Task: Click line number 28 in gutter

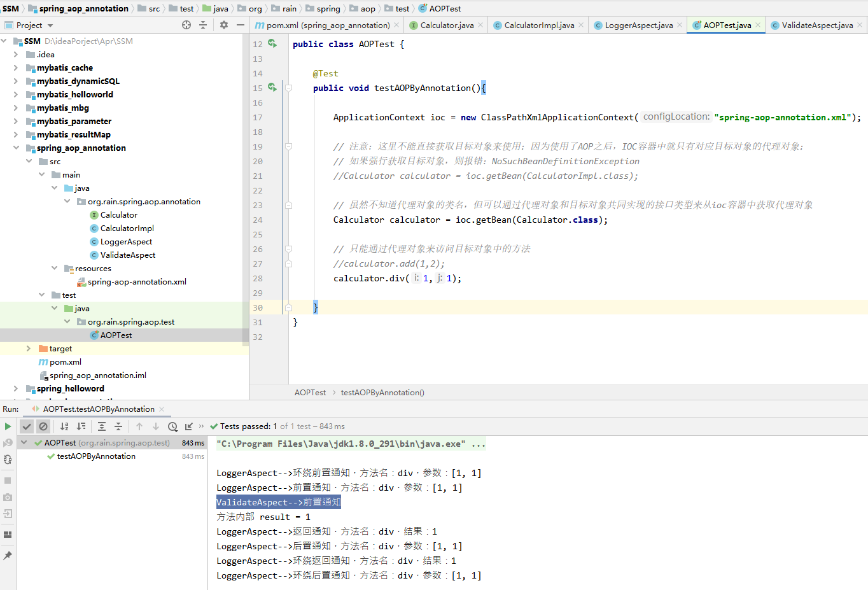Action: click(257, 278)
